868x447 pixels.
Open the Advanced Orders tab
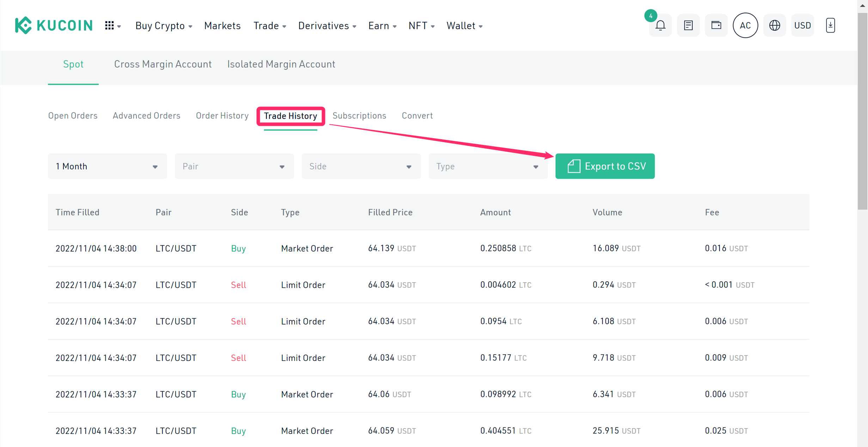tap(146, 116)
